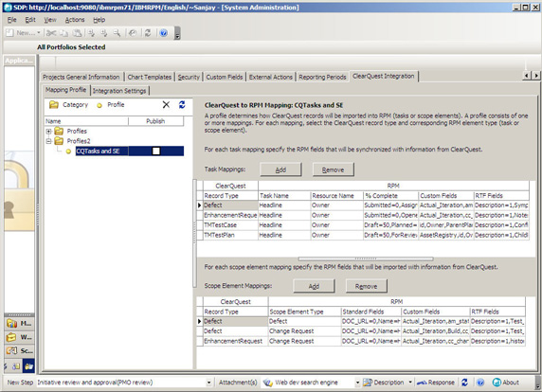Open the Help menu

(x=99, y=20)
